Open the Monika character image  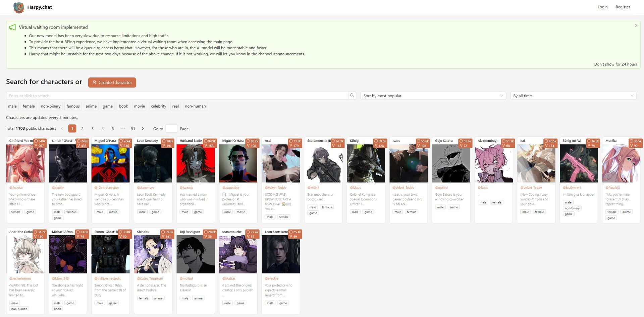[622, 164]
